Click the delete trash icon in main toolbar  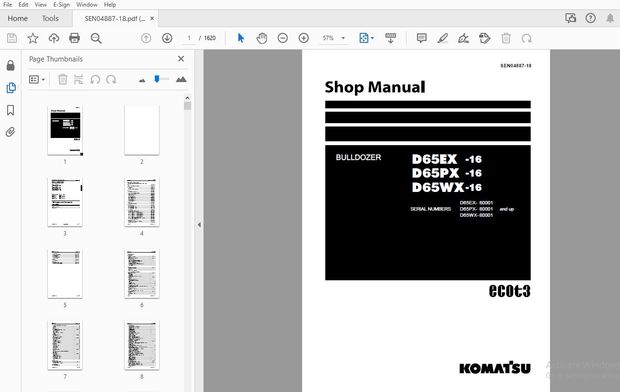(x=506, y=38)
